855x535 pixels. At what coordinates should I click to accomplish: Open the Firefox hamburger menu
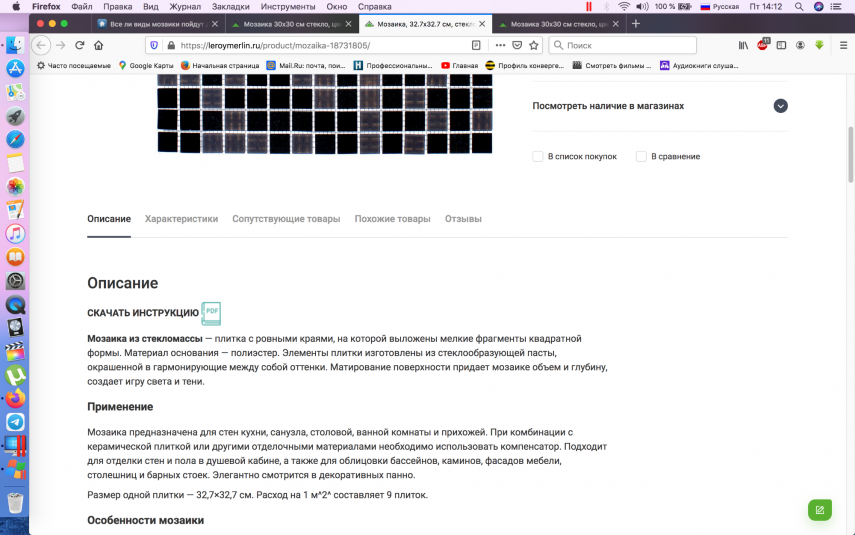(x=843, y=45)
